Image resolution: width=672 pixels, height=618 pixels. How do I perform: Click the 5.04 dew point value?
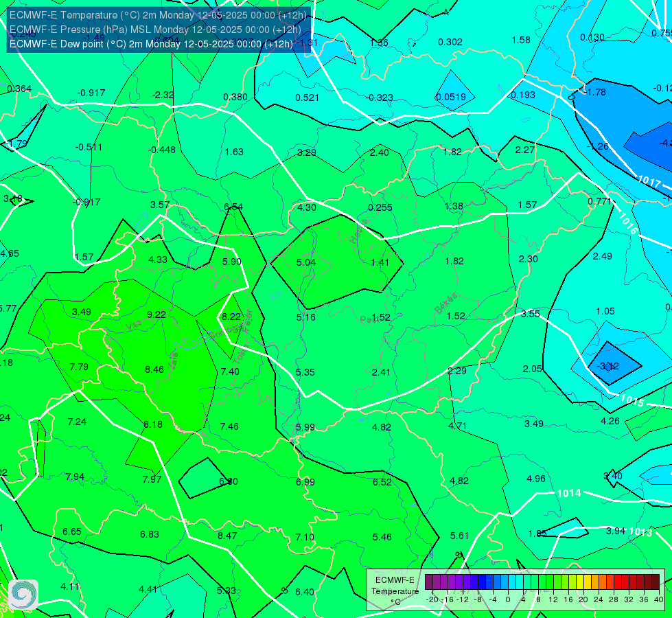coord(306,262)
